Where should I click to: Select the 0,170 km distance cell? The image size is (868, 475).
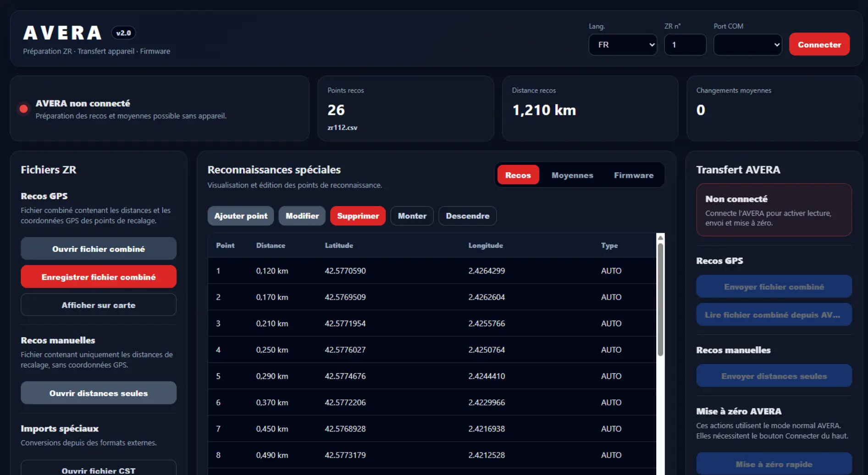pos(272,297)
